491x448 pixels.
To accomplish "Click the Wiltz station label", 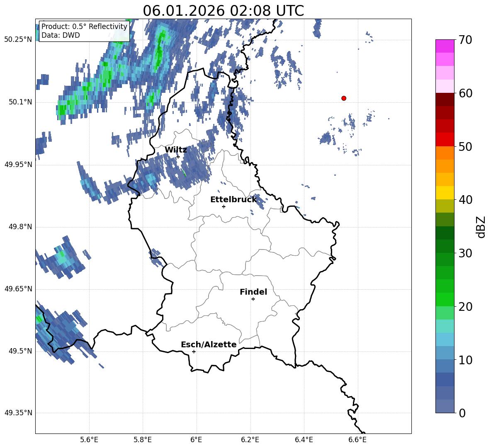I will [x=176, y=150].
